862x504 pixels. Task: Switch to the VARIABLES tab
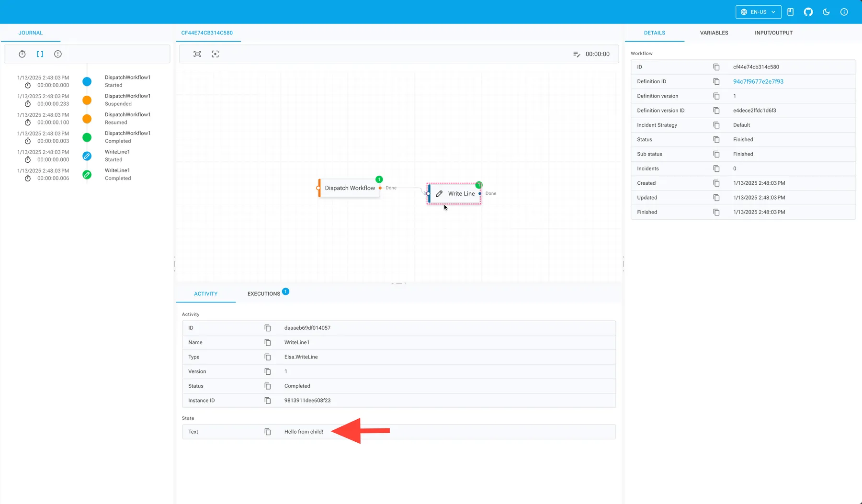[x=714, y=33]
